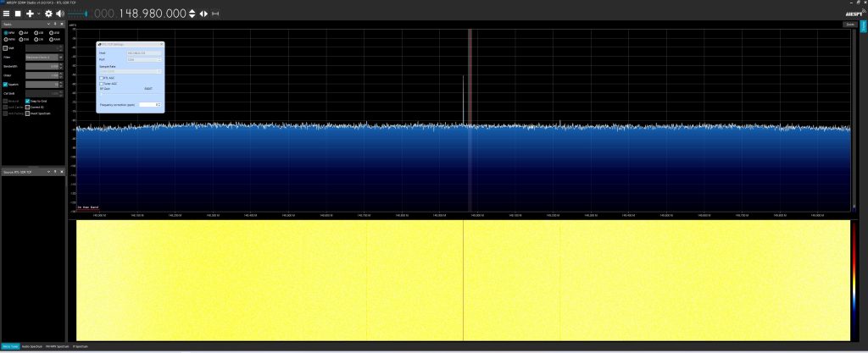Select the CW demodulation mode
Viewport: 868px width, 353px height.
(38, 39)
